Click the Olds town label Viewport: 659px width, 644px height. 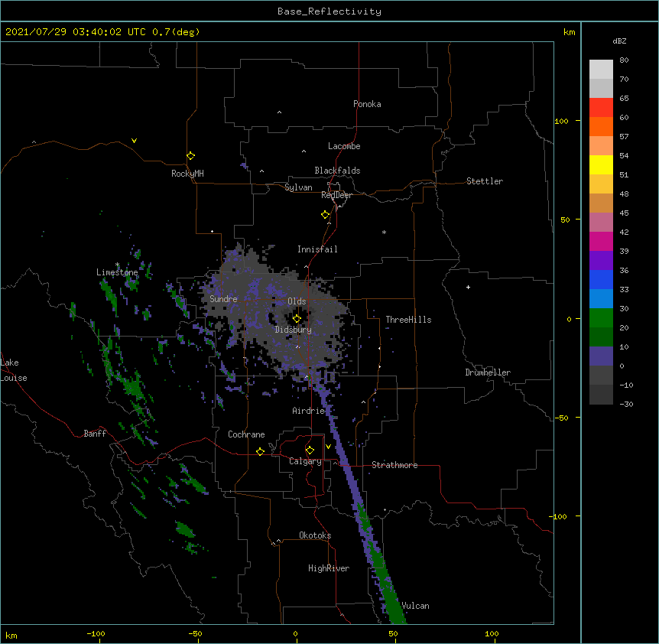tap(297, 301)
